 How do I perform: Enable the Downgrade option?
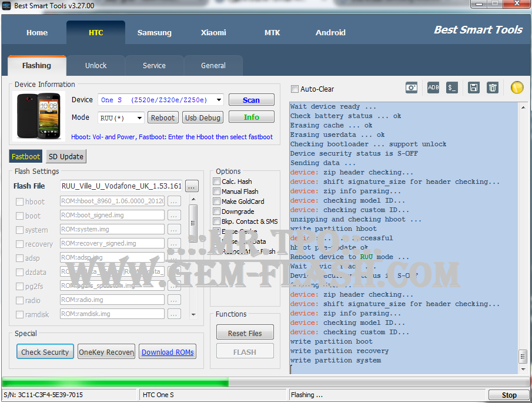(216, 211)
